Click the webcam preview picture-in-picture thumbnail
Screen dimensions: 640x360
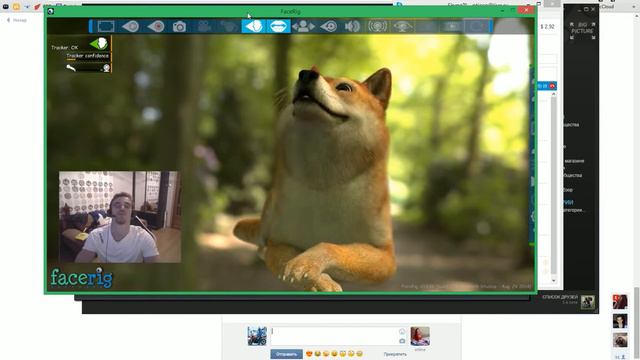click(x=120, y=217)
